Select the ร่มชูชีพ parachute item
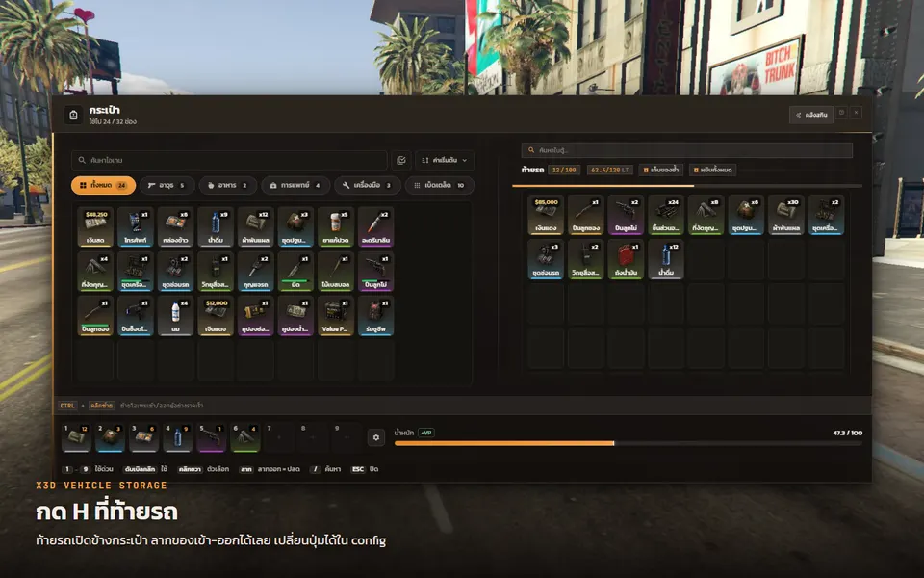Image resolution: width=924 pixels, height=578 pixels. (376, 316)
